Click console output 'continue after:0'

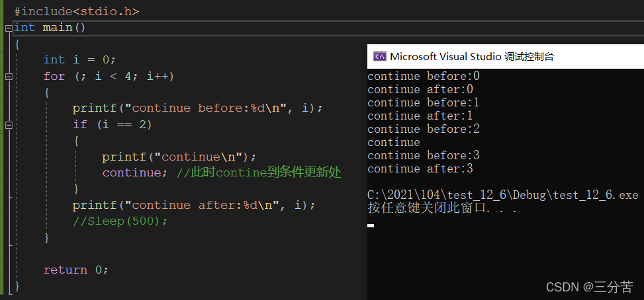420,89
